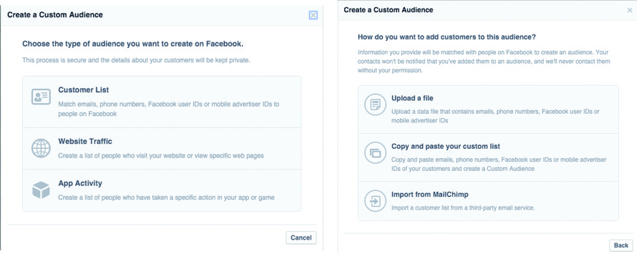Click the Upload a file document icon
The width and height of the screenshot is (644, 259).
click(x=375, y=104)
